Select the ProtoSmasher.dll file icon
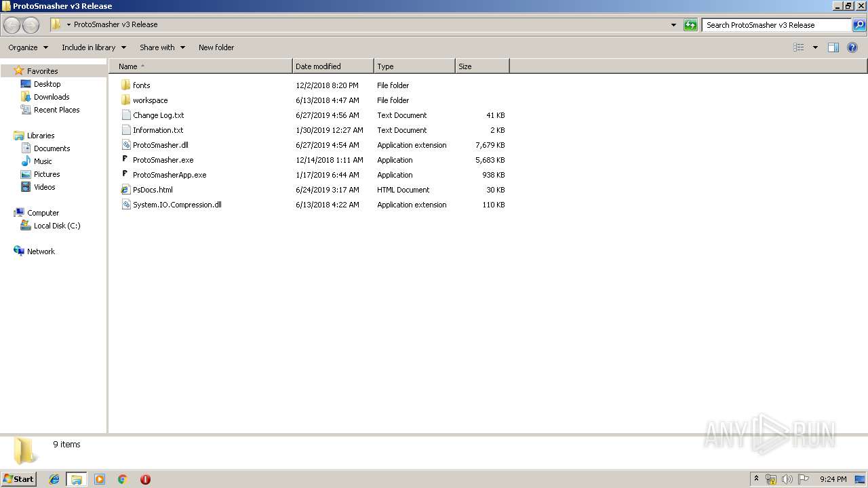Image resolution: width=868 pixels, height=488 pixels. (x=125, y=145)
